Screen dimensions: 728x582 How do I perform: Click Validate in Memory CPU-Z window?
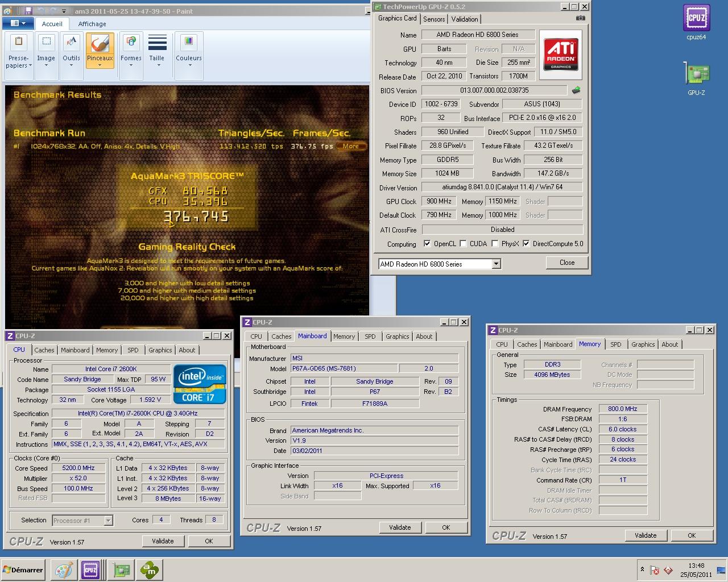coord(646,535)
